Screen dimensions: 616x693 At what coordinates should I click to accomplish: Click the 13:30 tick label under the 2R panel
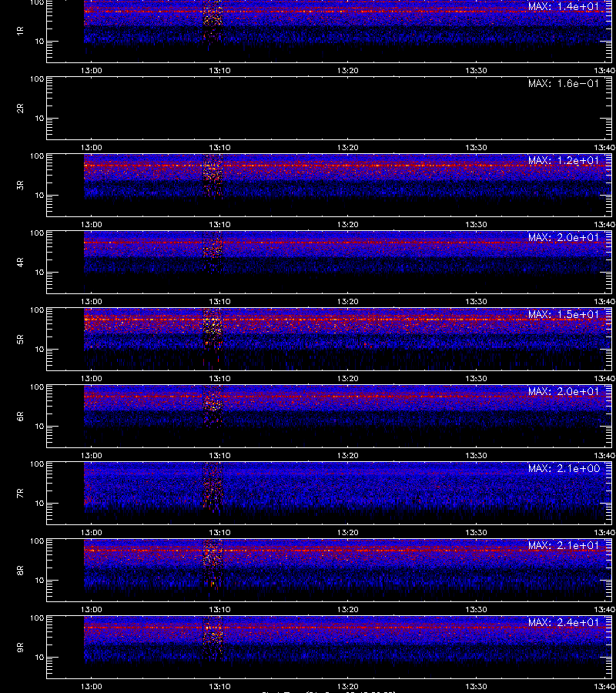pos(476,148)
